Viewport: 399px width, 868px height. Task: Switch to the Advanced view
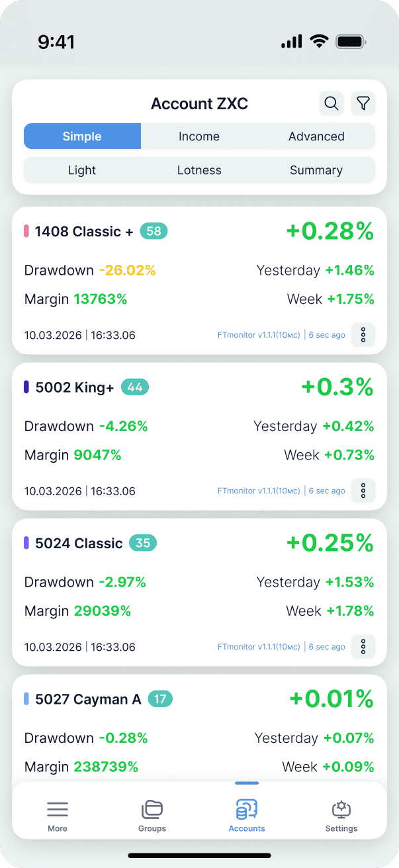click(316, 136)
